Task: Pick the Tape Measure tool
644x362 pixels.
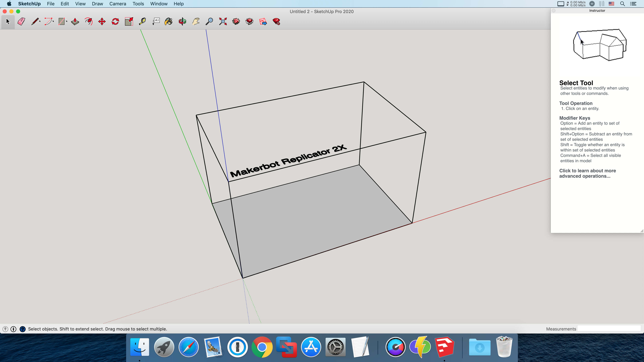Action: [143, 22]
